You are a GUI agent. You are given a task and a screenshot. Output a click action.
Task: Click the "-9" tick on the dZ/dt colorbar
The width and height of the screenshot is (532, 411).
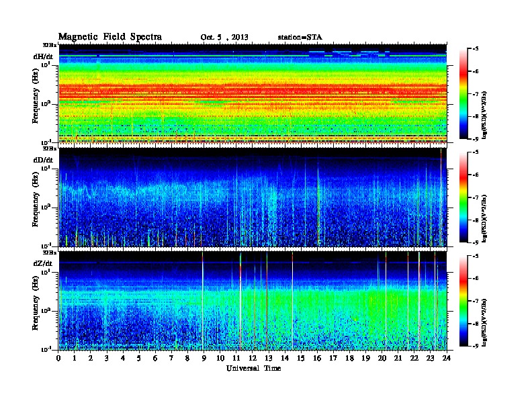476,346
